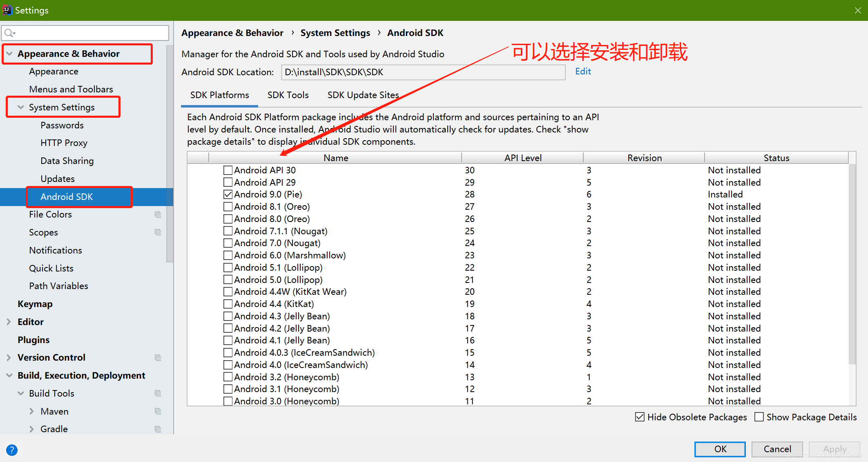Open the Updates settings page
868x462 pixels.
coord(58,179)
